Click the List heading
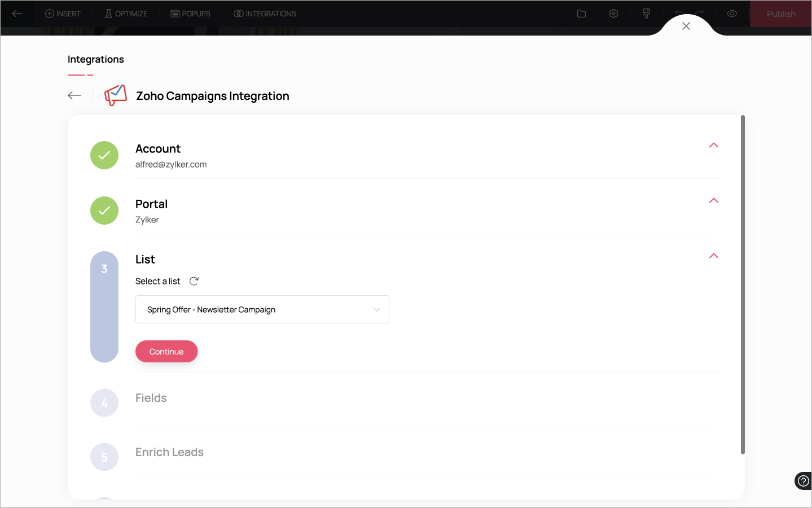812x508 pixels. (x=145, y=259)
